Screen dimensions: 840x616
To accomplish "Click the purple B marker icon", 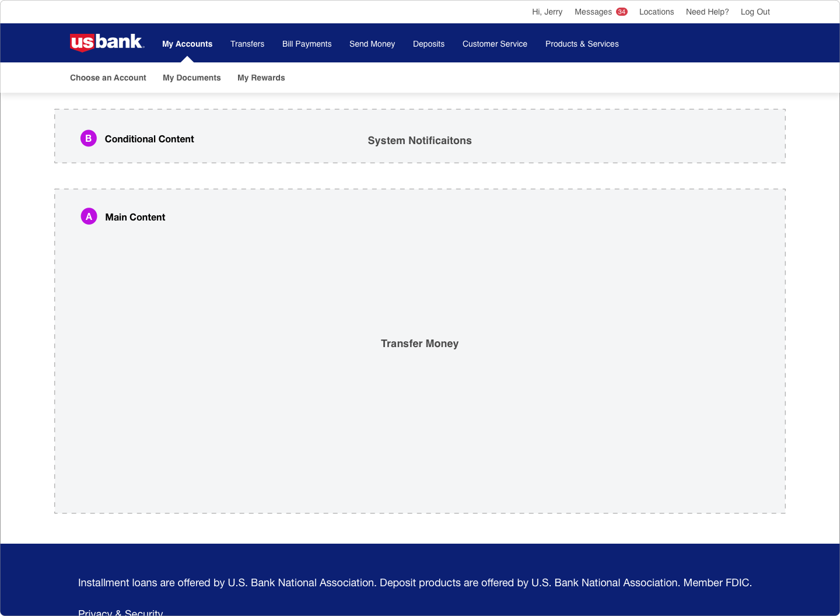I will pos(89,138).
